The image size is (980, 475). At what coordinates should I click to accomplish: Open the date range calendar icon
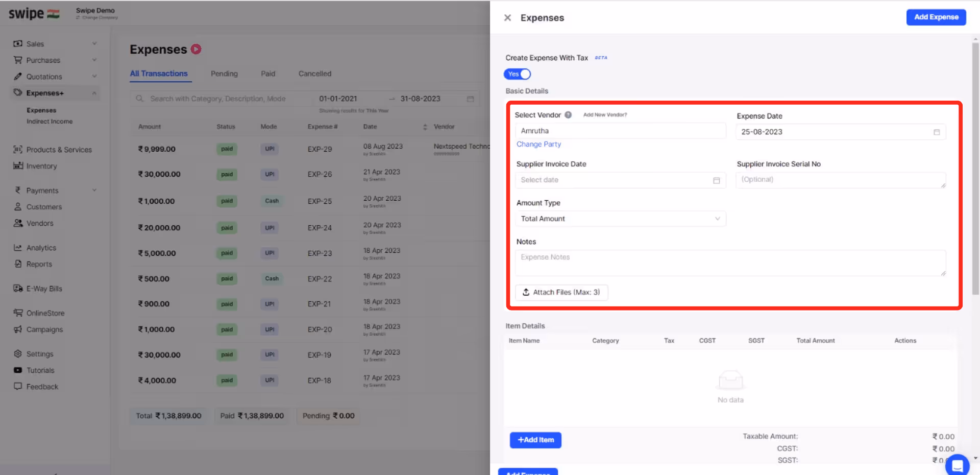click(470, 99)
